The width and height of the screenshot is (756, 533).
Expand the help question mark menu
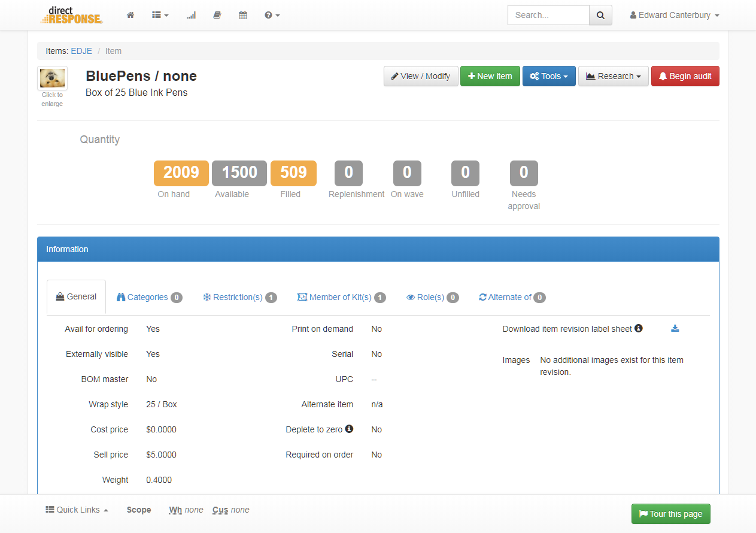tap(272, 15)
